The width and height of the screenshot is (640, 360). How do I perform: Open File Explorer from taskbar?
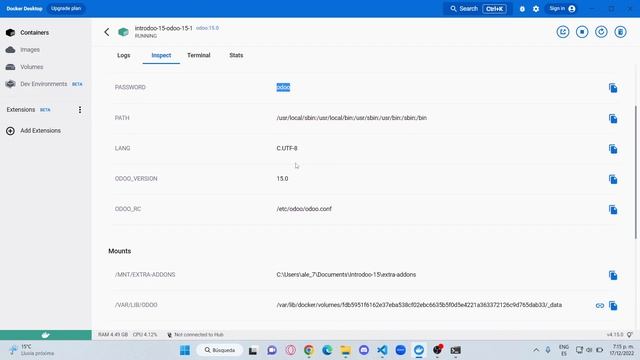[x=346, y=350]
